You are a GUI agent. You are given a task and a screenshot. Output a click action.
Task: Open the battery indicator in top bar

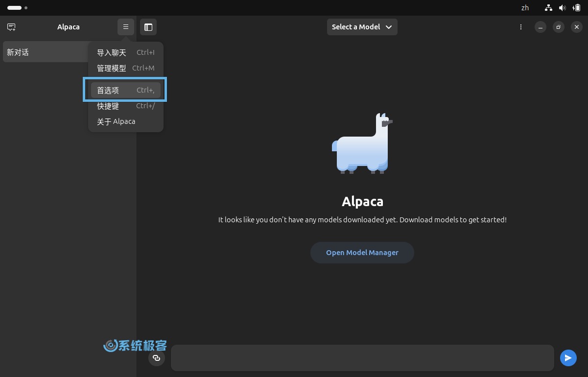click(576, 8)
